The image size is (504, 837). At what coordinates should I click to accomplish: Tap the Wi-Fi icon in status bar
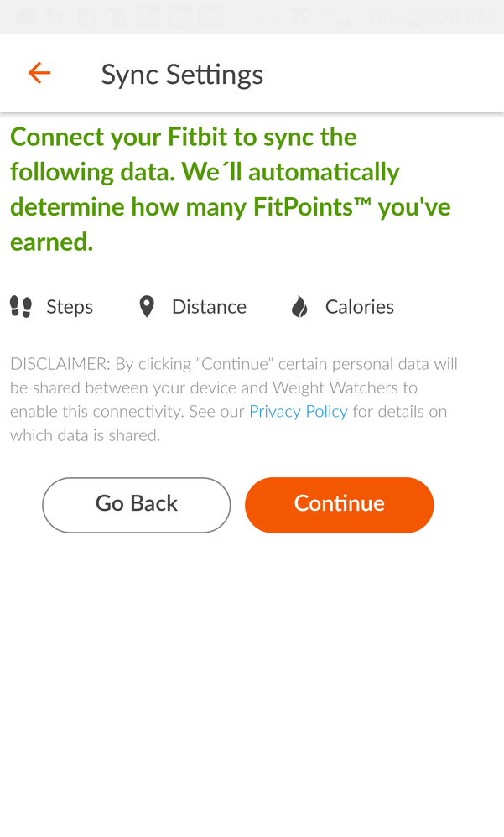tap(300, 17)
